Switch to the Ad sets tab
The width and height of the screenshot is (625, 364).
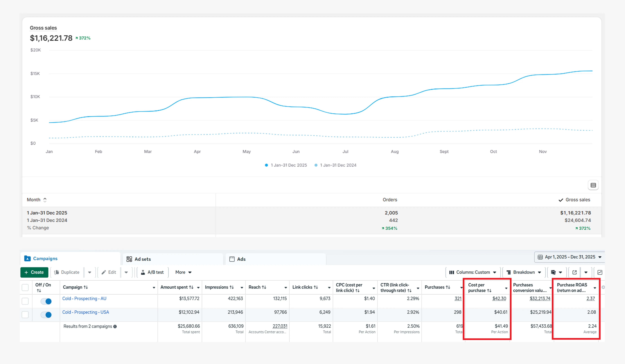coord(142,259)
